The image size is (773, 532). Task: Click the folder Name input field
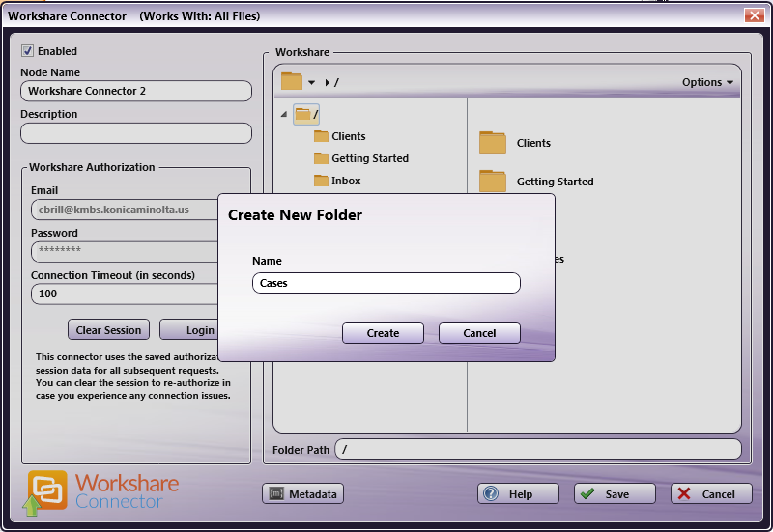[386, 283]
